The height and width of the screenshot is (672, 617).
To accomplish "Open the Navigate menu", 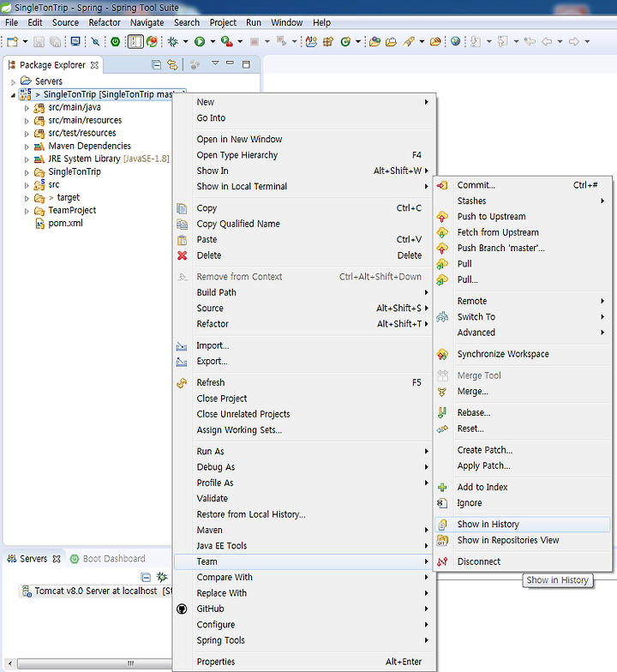I will 147,22.
